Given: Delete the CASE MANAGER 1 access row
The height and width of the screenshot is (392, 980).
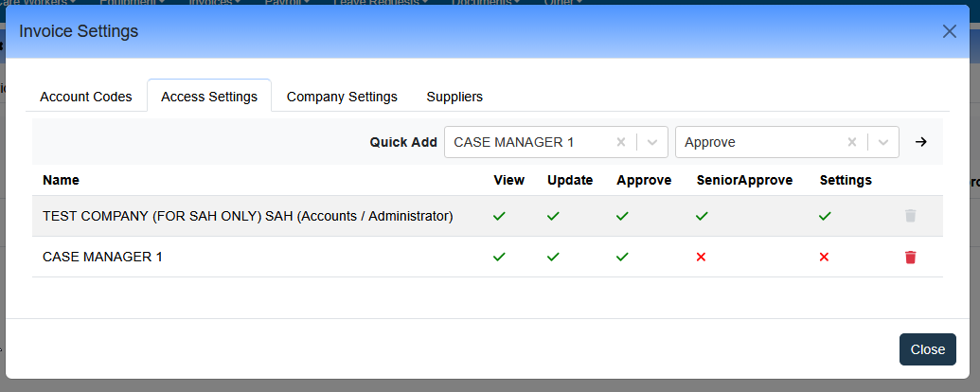Looking at the screenshot, I should (910, 257).
